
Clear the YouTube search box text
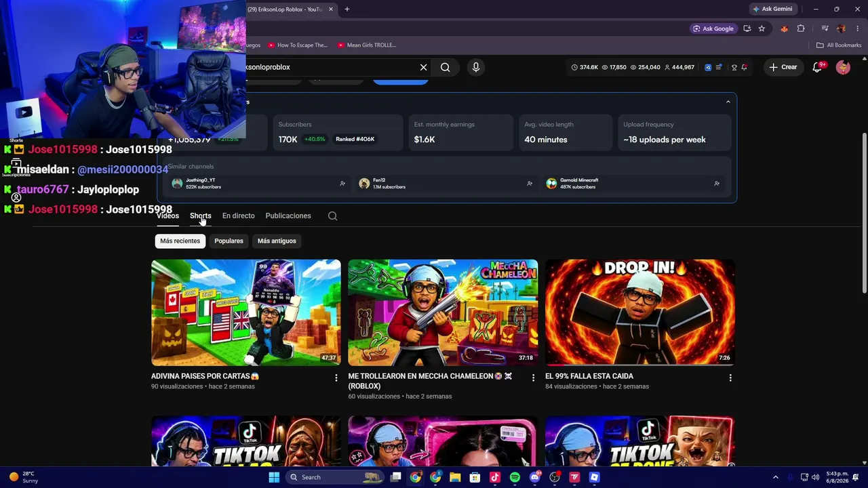(x=423, y=67)
